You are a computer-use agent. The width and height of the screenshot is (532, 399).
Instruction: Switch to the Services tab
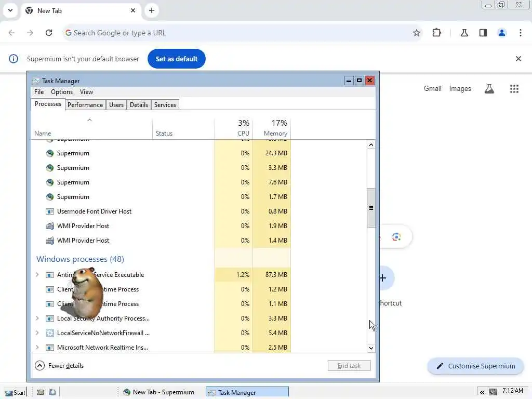click(x=165, y=105)
